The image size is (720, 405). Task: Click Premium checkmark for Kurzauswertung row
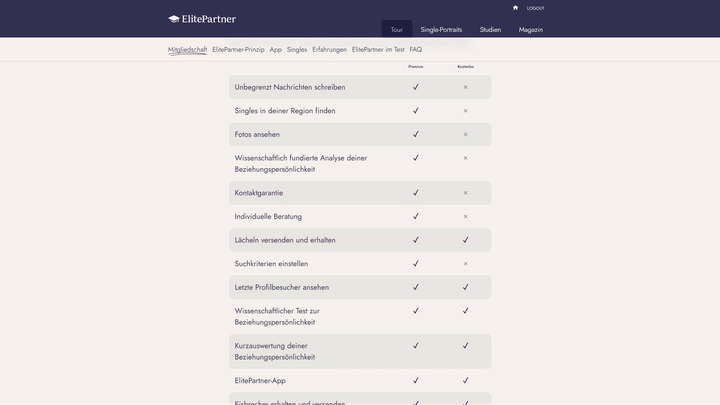tap(416, 346)
